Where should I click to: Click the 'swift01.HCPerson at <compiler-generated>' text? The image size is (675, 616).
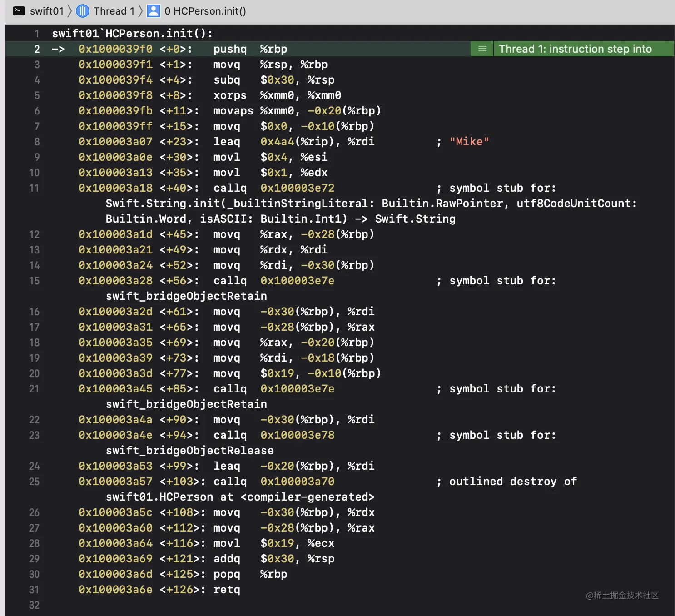point(240,497)
